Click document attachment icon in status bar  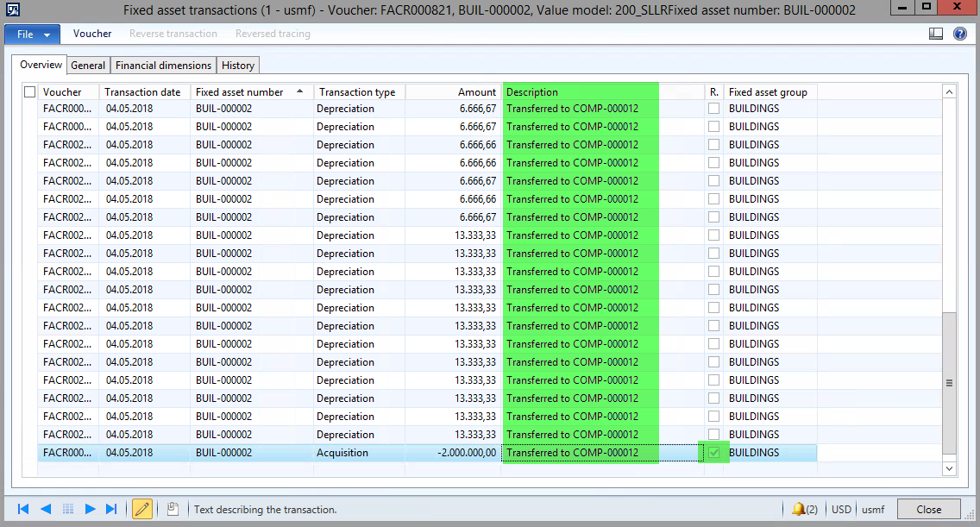[x=173, y=509]
